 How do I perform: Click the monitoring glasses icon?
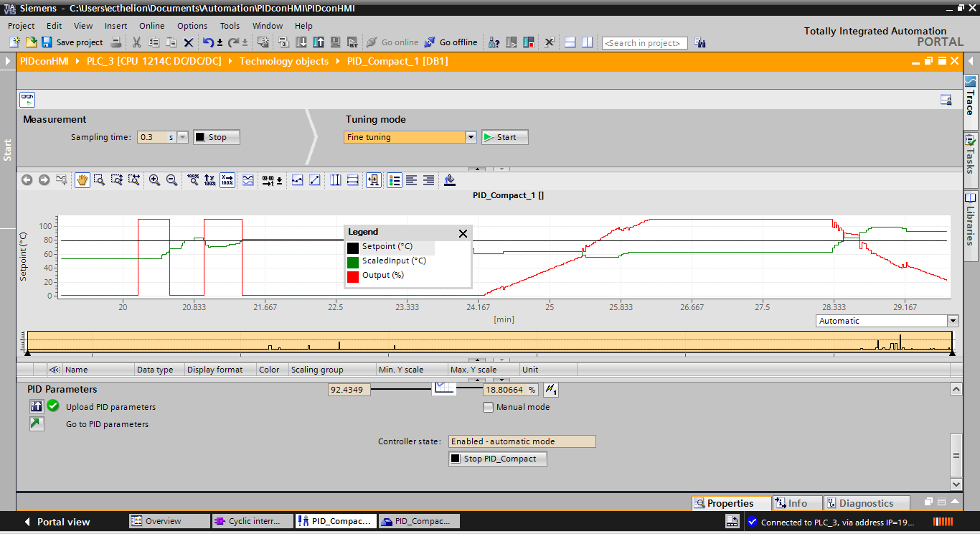[27, 100]
